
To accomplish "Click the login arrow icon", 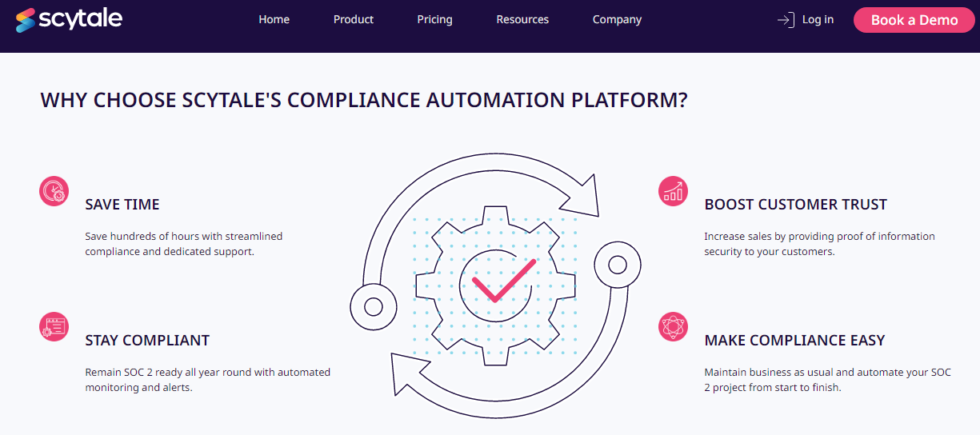I will (x=786, y=20).
